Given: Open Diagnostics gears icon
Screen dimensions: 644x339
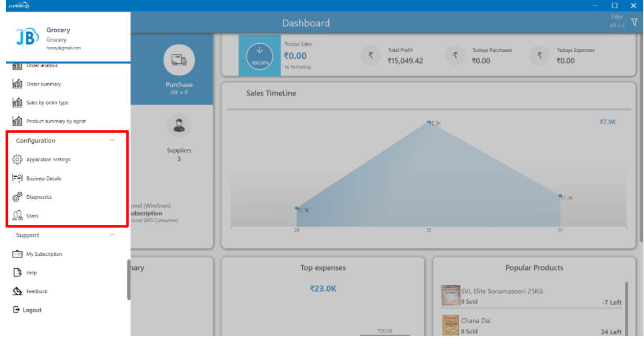Looking at the screenshot, I should click(17, 197).
